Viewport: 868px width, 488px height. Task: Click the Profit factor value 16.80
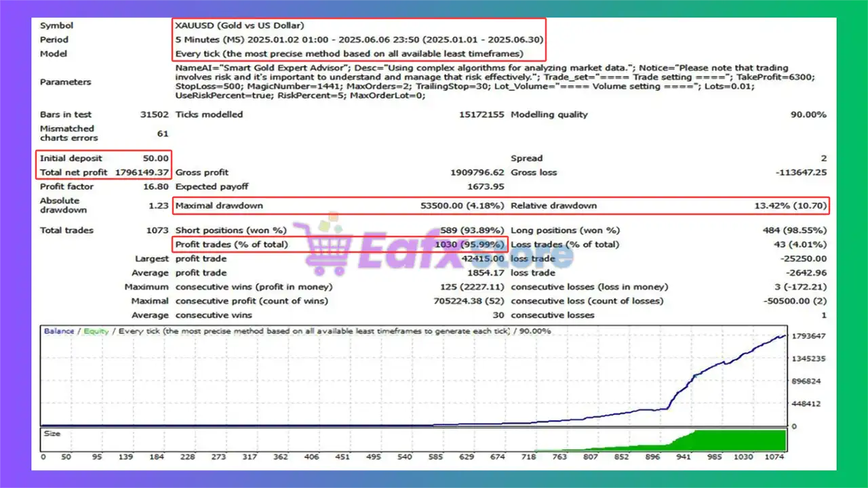pos(157,186)
